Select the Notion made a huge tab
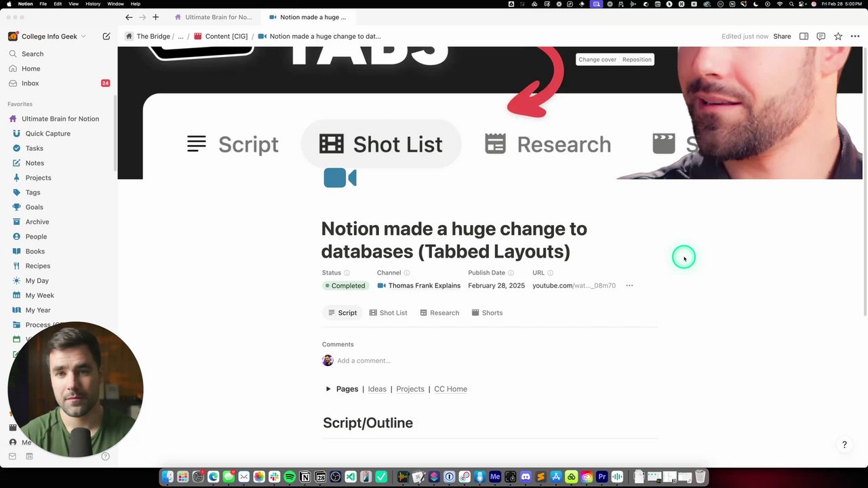The height and width of the screenshot is (488, 868). pyautogui.click(x=307, y=17)
